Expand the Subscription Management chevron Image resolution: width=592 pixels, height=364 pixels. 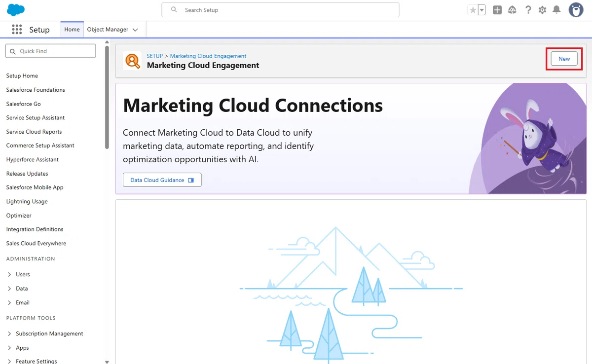9,334
